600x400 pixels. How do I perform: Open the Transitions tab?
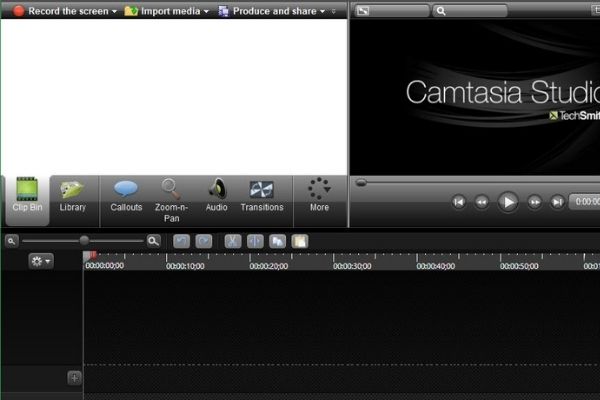[262, 196]
